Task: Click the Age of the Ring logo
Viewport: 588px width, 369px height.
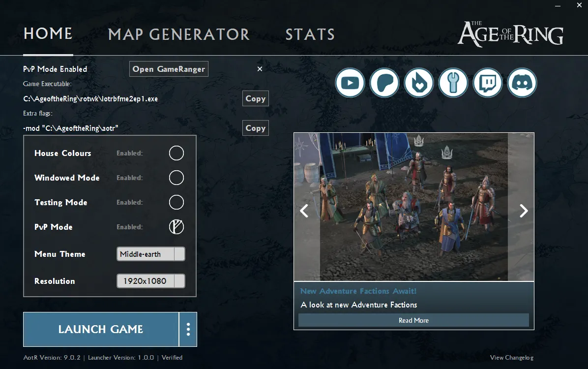Action: pyautogui.click(x=510, y=34)
